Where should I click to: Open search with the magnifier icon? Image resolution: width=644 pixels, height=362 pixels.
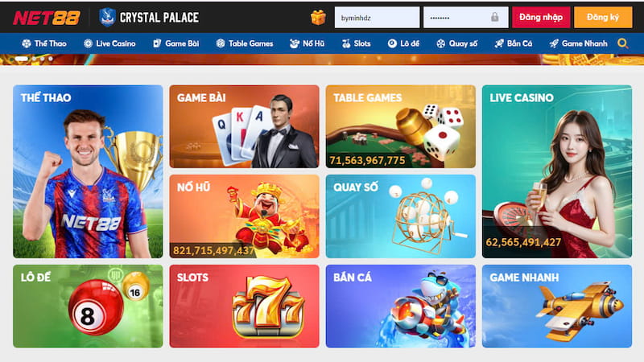(622, 43)
